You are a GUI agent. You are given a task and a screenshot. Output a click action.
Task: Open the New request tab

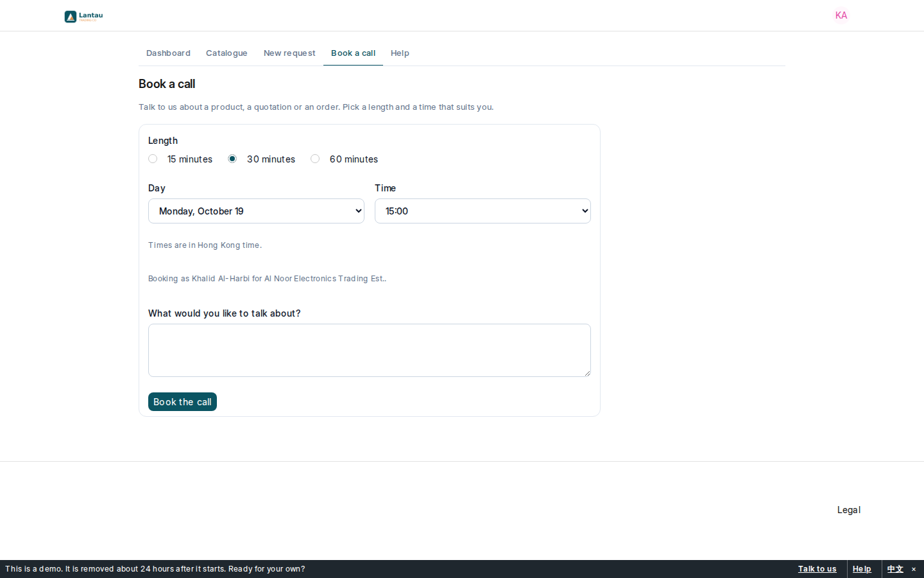(x=289, y=53)
